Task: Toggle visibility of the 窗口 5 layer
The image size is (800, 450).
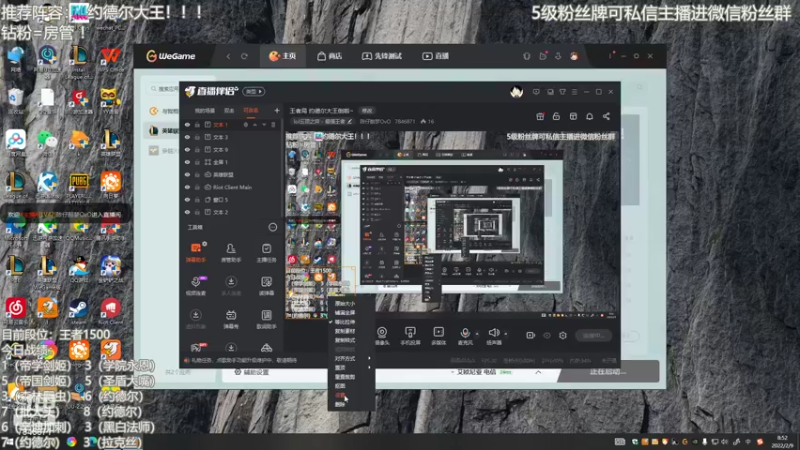Action: 187,199
